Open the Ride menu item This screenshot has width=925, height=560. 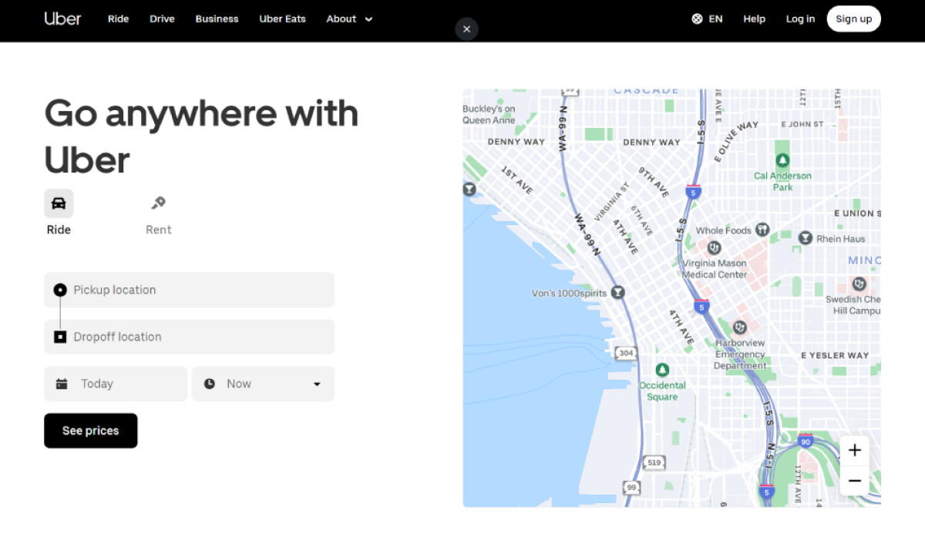pos(118,18)
